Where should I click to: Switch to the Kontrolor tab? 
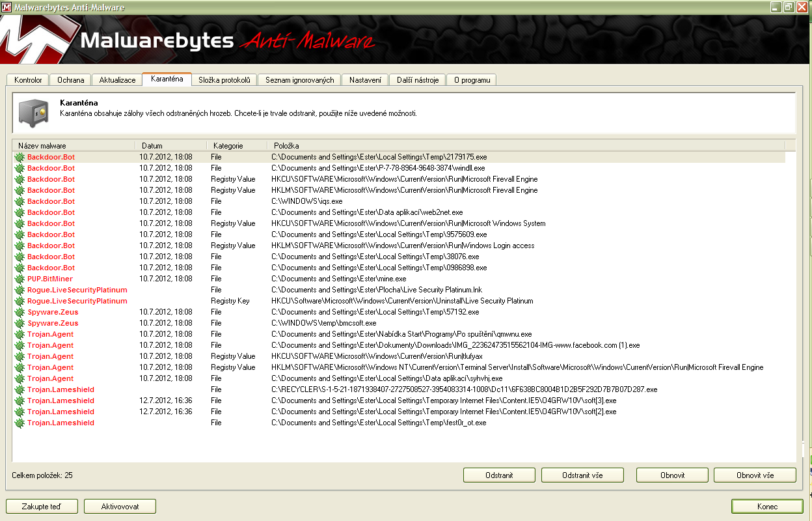(x=28, y=80)
